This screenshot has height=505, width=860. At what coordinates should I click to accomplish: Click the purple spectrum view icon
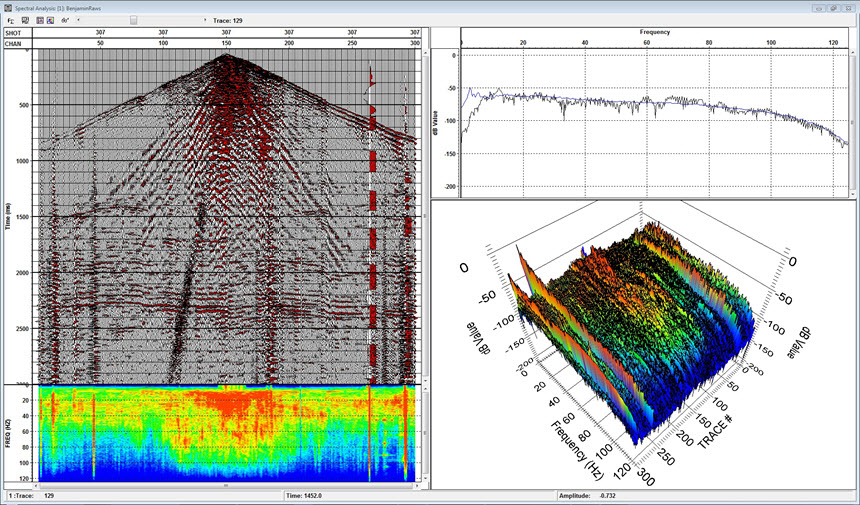tap(40, 20)
